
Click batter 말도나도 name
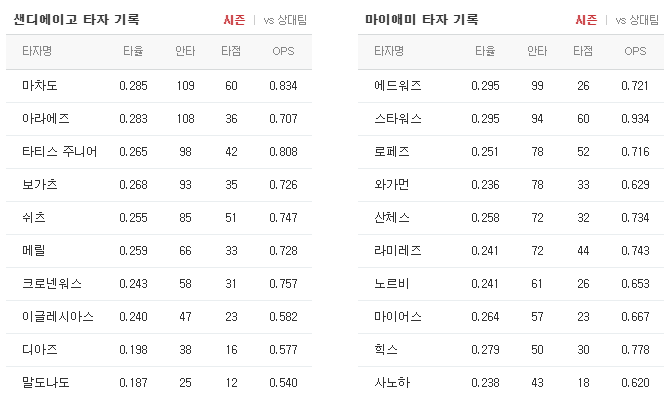pyautogui.click(x=46, y=382)
